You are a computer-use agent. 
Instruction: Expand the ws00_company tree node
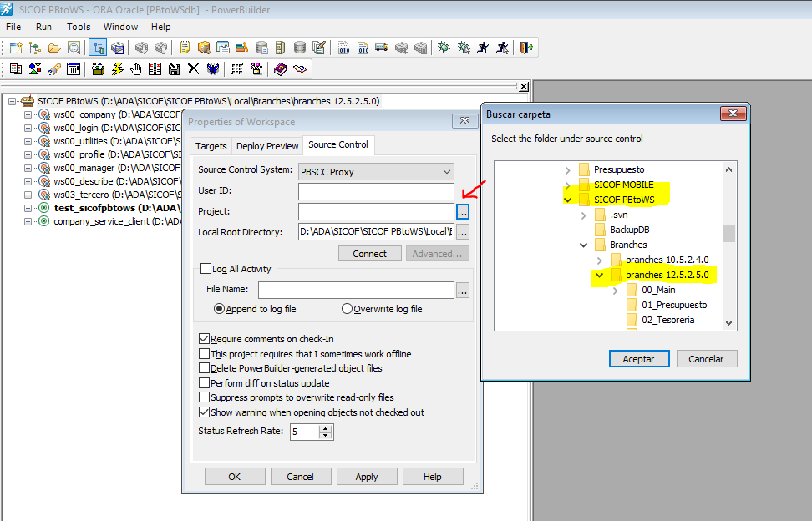pyautogui.click(x=28, y=114)
